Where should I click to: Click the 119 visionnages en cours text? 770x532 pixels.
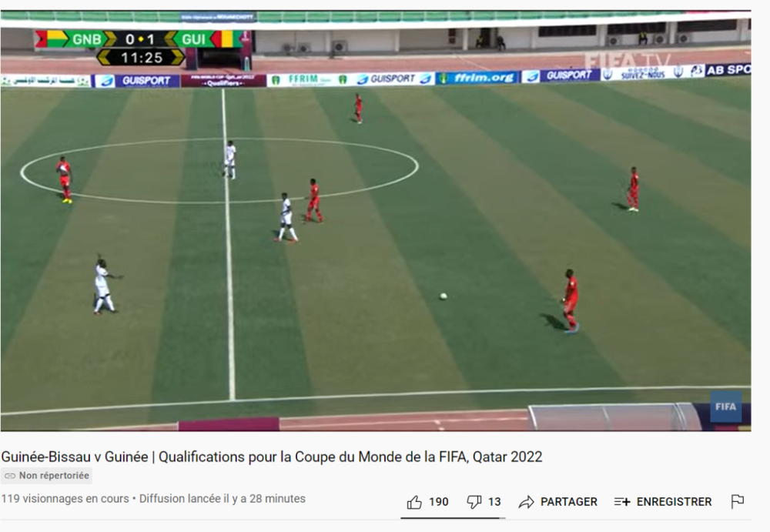[65, 499]
